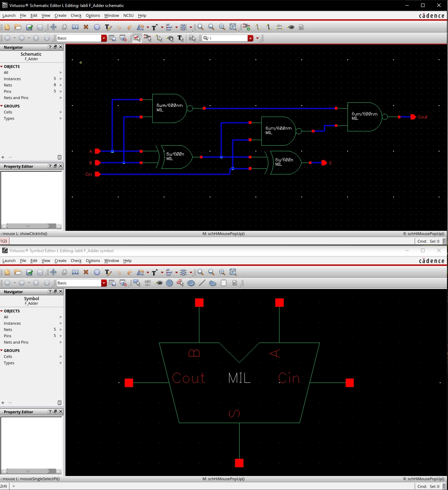Click Create Wire Name (abc) icon

click(279, 27)
